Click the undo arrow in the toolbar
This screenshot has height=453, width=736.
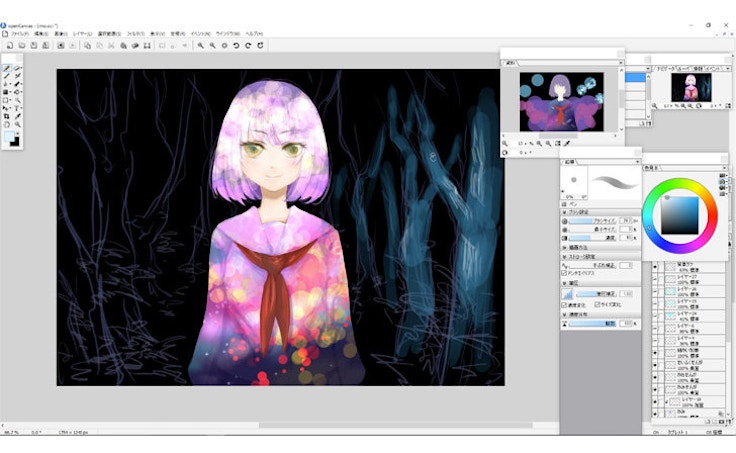coord(236,45)
